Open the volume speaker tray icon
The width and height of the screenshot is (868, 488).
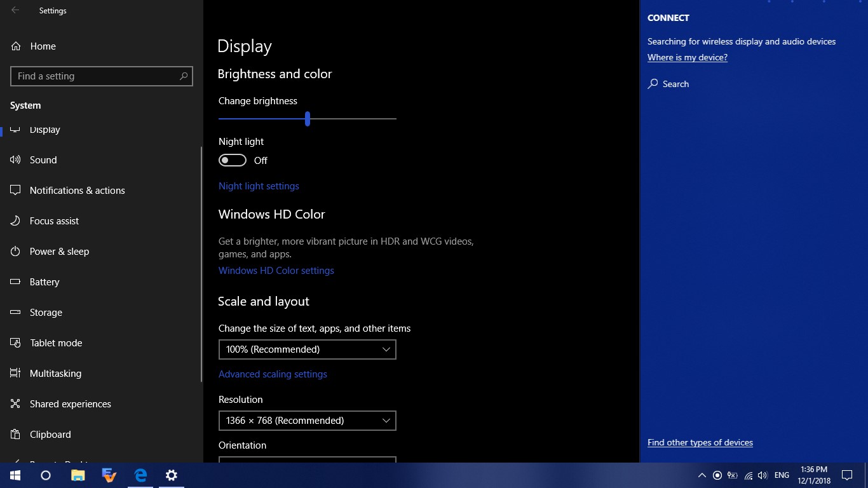763,475
